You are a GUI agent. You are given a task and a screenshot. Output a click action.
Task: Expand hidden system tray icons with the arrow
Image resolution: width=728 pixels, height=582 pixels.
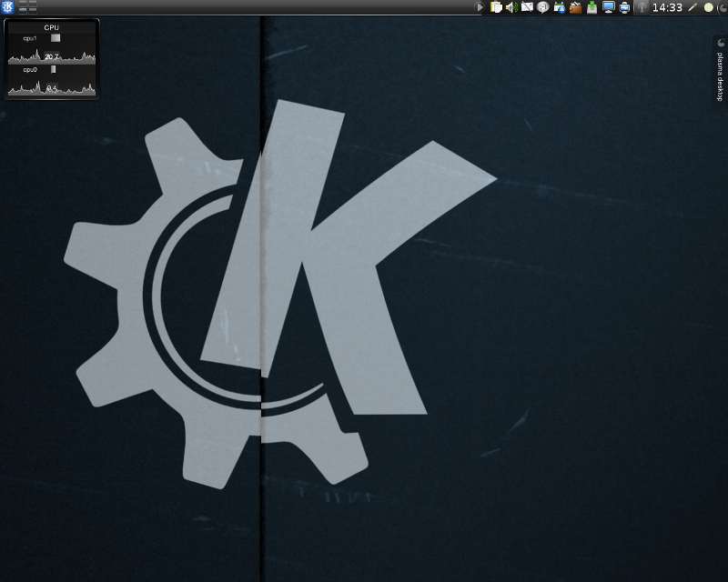tap(480, 7)
